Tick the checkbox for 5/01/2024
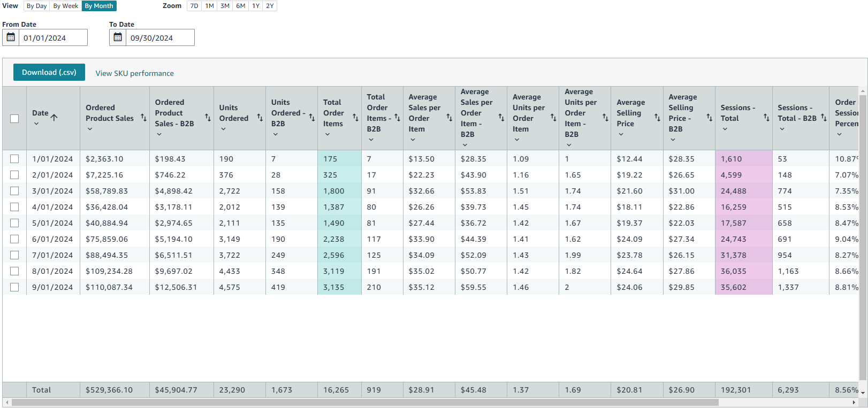The image size is (868, 408). click(x=14, y=223)
